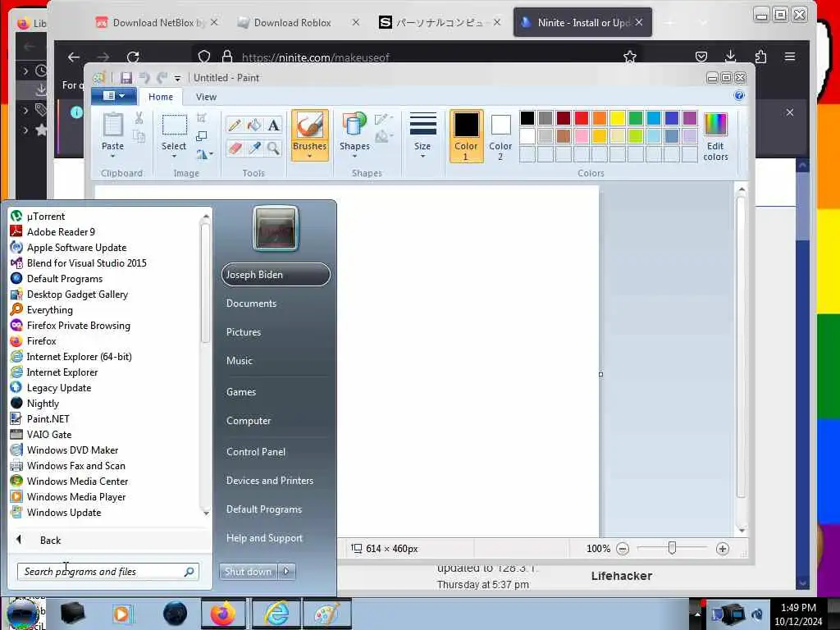Click the Firefox address bar URL
The height and width of the screenshot is (630, 840).
point(316,57)
